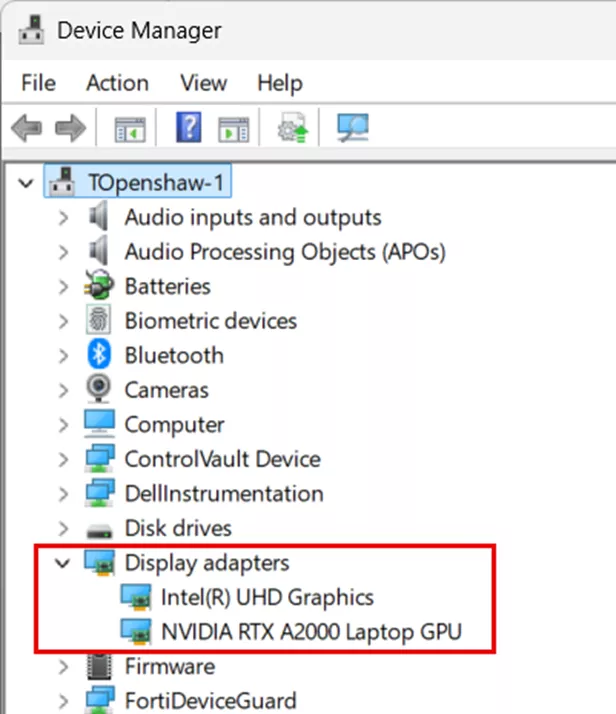Expand the Biometric devices category
The height and width of the screenshot is (714, 616).
click(63, 321)
